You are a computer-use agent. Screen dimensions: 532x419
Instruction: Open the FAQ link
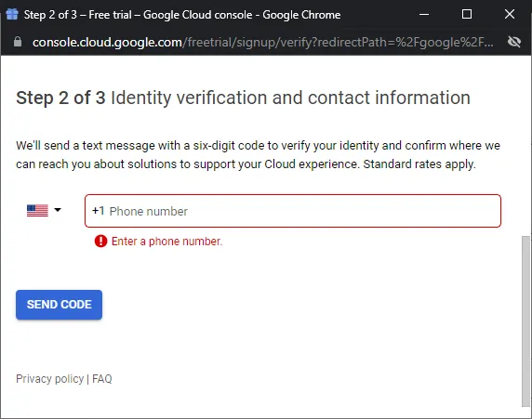click(101, 379)
